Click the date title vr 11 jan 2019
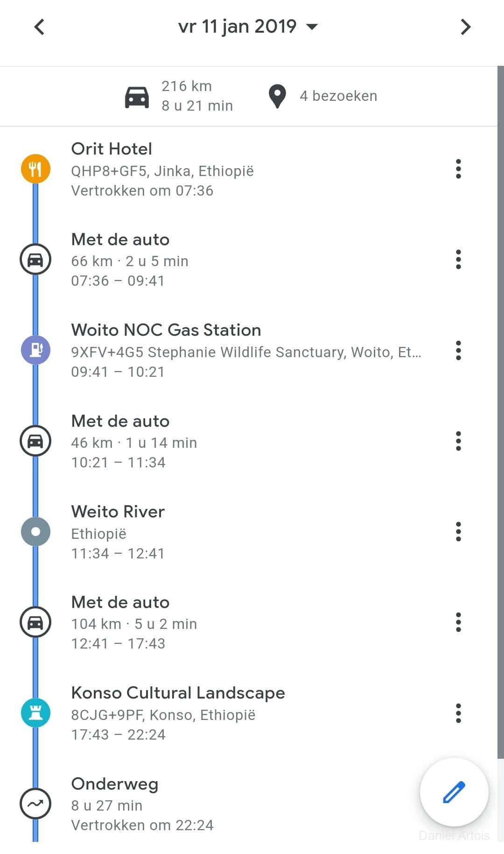Image resolution: width=504 pixels, height=854 pixels. pos(237,27)
